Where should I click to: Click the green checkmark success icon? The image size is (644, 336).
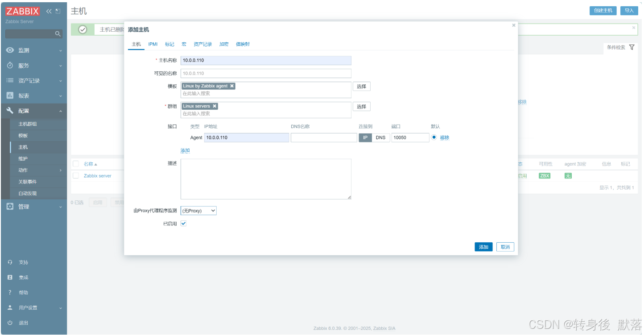point(83,29)
